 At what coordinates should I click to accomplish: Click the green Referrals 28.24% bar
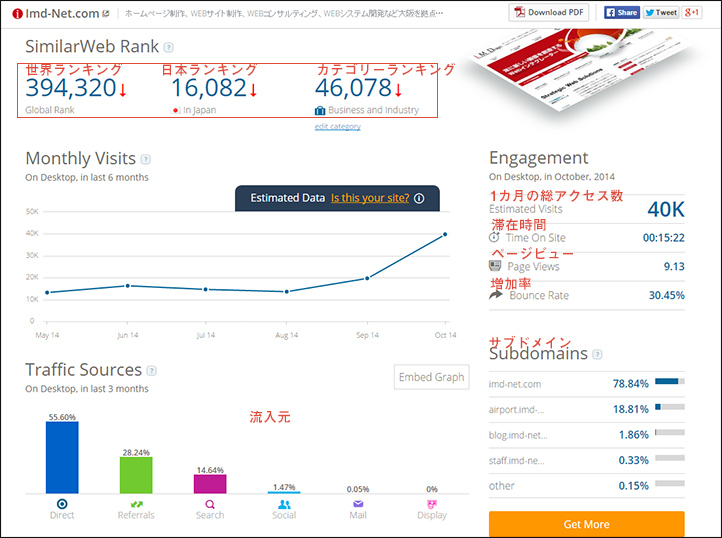[136, 475]
